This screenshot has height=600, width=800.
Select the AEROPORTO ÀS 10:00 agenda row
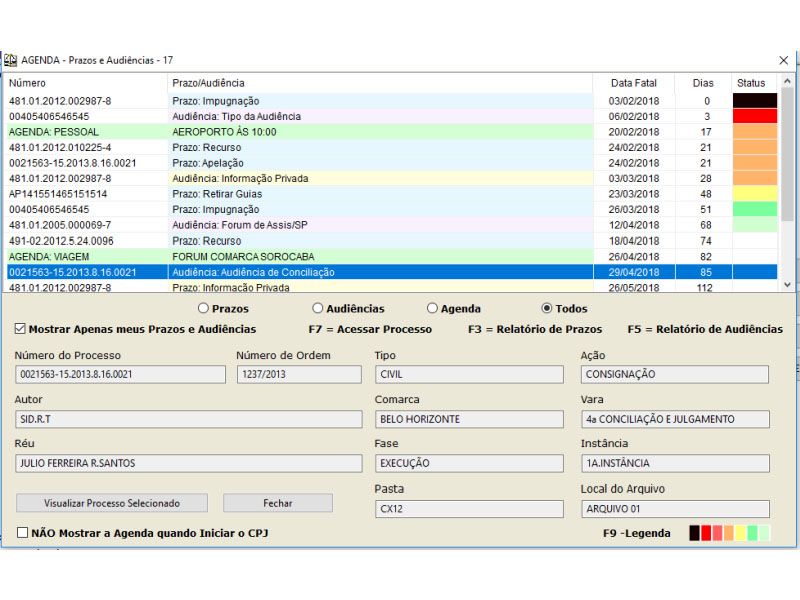224,132
